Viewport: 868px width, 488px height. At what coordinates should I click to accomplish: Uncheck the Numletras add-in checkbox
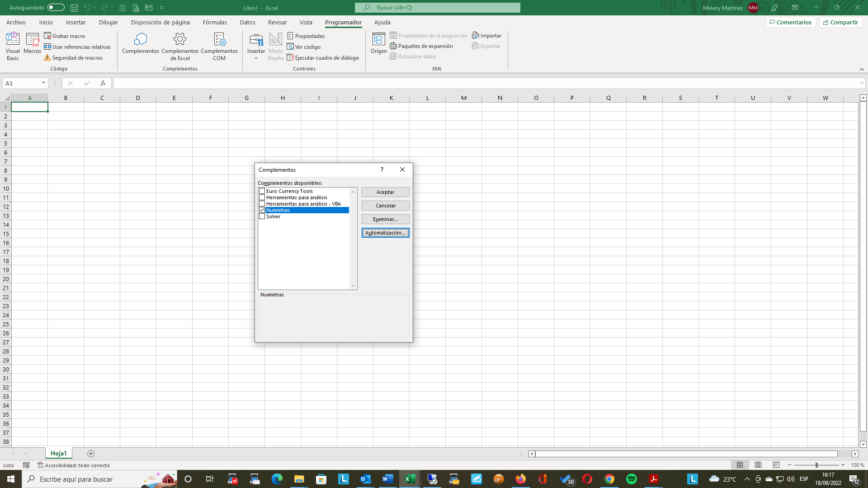(x=262, y=210)
